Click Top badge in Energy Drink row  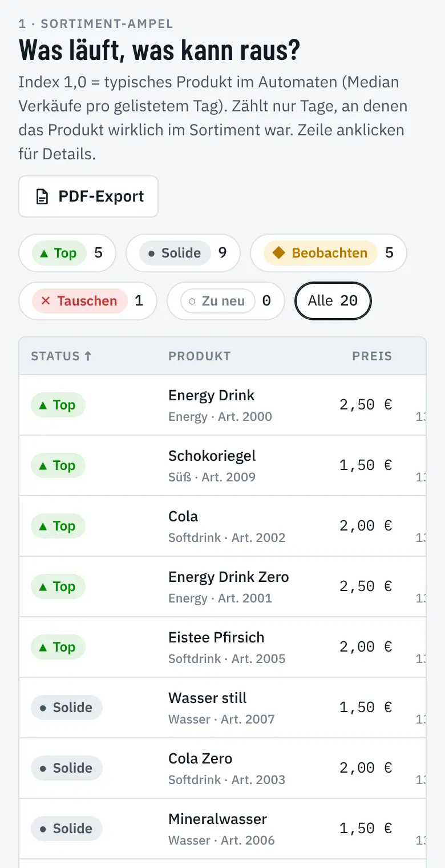[58, 405]
